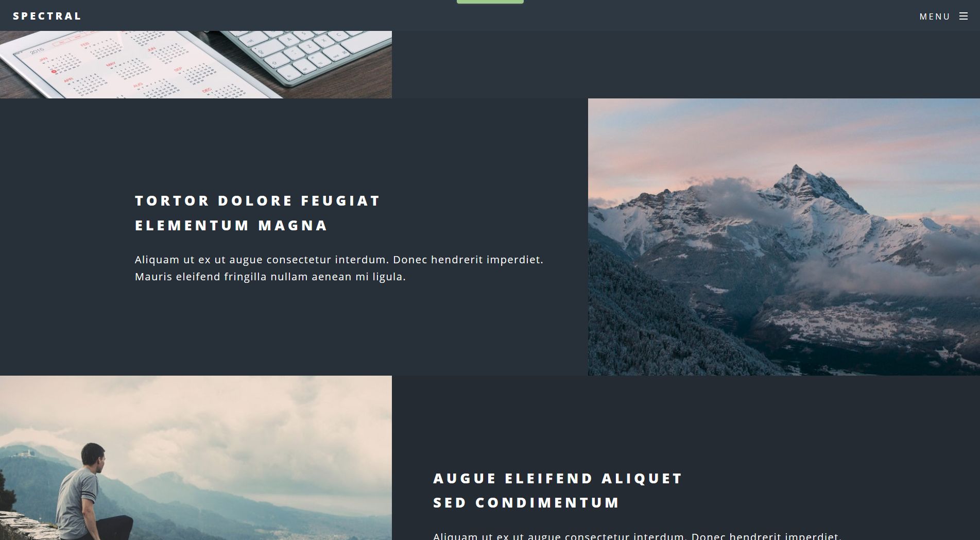The image size is (980, 540).
Task: Click the mountain peak in the photo
Action: pos(797,170)
